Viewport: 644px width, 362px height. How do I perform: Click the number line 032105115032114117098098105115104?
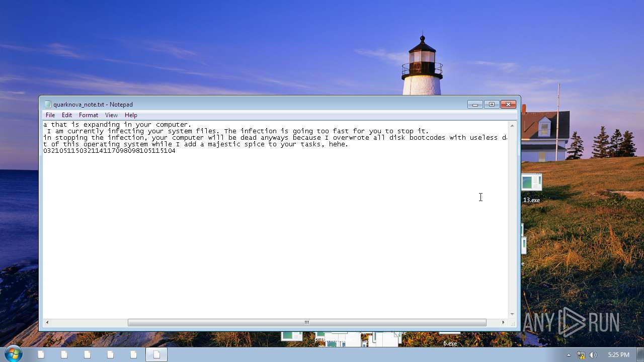tap(109, 151)
